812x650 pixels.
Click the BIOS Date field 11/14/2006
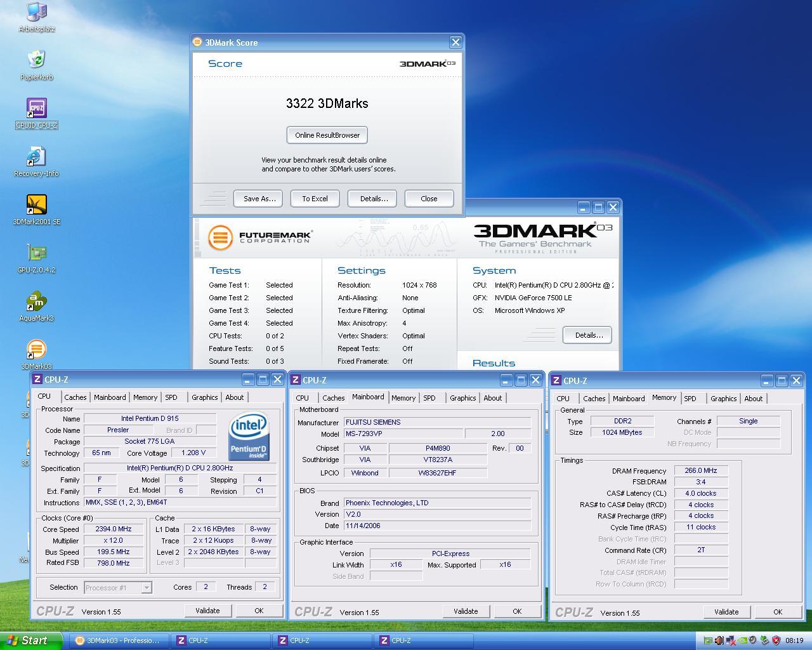pyautogui.click(x=437, y=526)
